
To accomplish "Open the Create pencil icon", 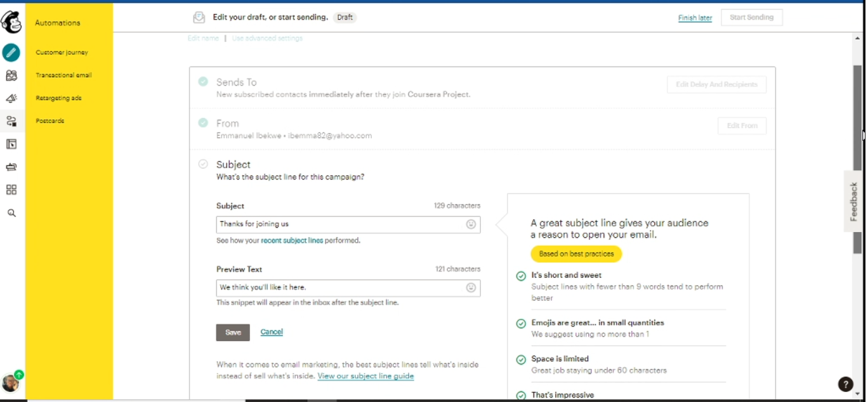I will (11, 53).
